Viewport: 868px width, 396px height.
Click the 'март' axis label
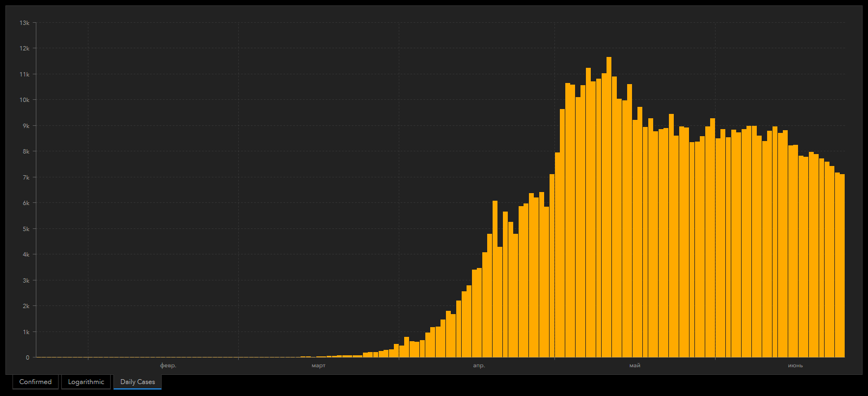(x=318, y=366)
